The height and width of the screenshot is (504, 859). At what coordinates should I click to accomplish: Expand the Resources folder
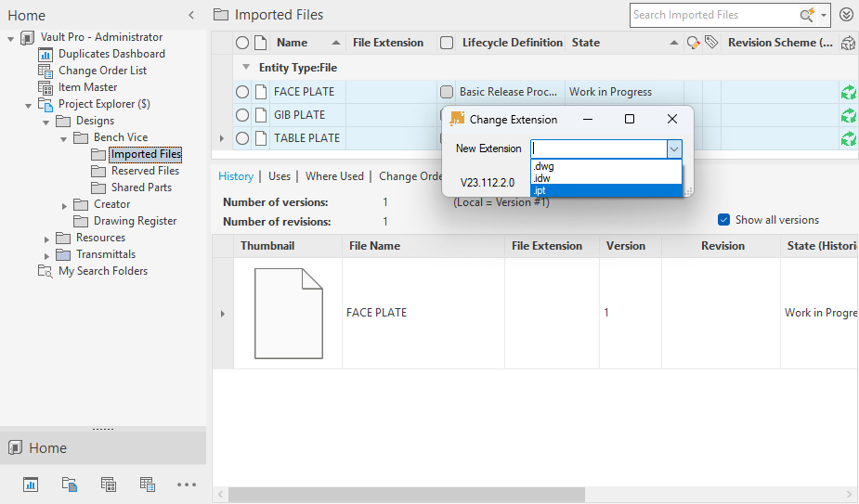pos(46,239)
